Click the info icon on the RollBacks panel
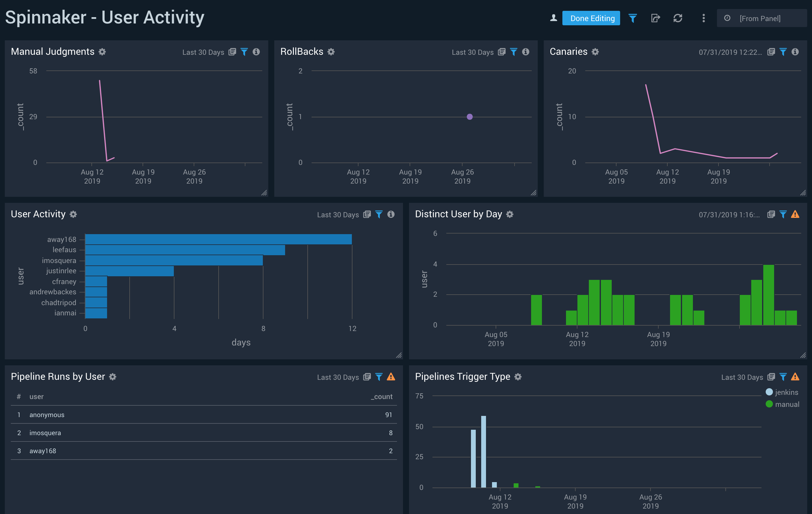812x514 pixels. [x=526, y=52]
